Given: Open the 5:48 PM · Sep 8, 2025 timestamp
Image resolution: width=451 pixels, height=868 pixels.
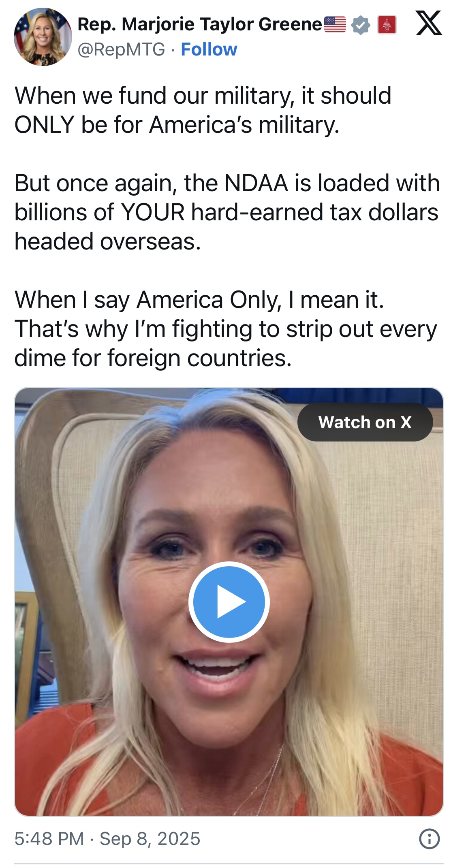Looking at the screenshot, I should pos(107,839).
